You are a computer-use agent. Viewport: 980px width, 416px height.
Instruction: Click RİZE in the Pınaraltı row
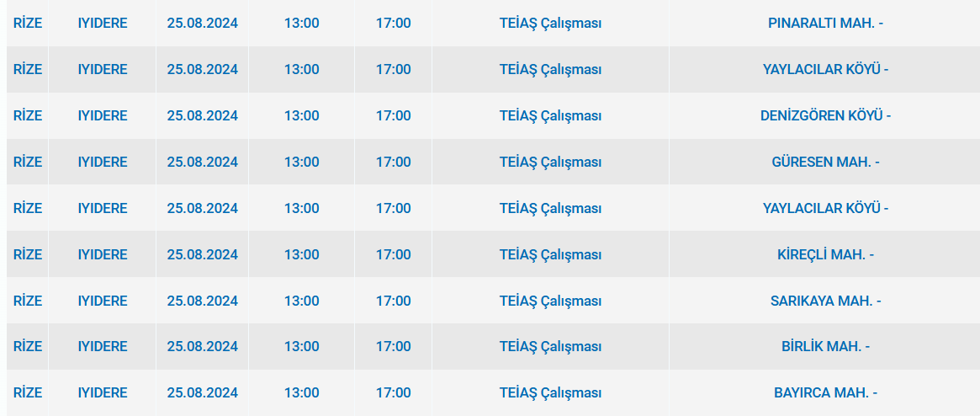tap(28, 23)
